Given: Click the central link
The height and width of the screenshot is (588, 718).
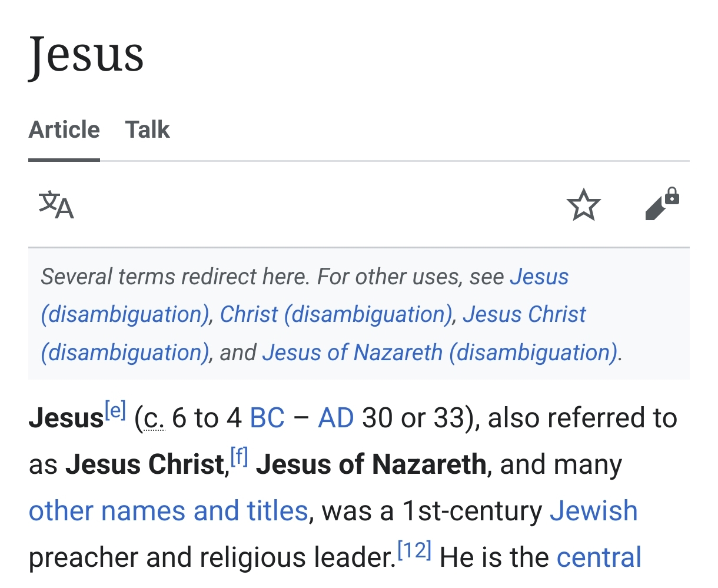Looking at the screenshot, I should [x=599, y=557].
